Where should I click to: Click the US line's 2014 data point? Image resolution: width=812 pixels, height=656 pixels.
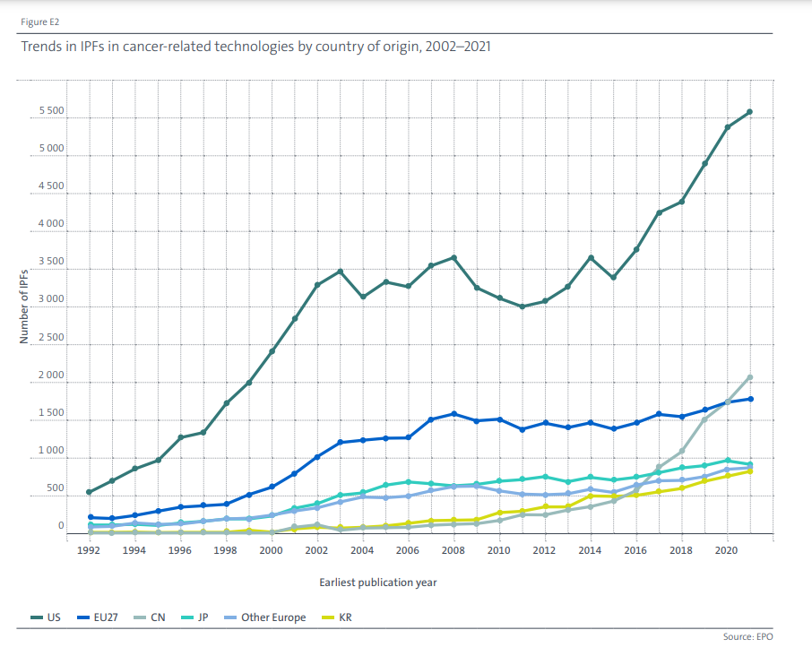[591, 258]
